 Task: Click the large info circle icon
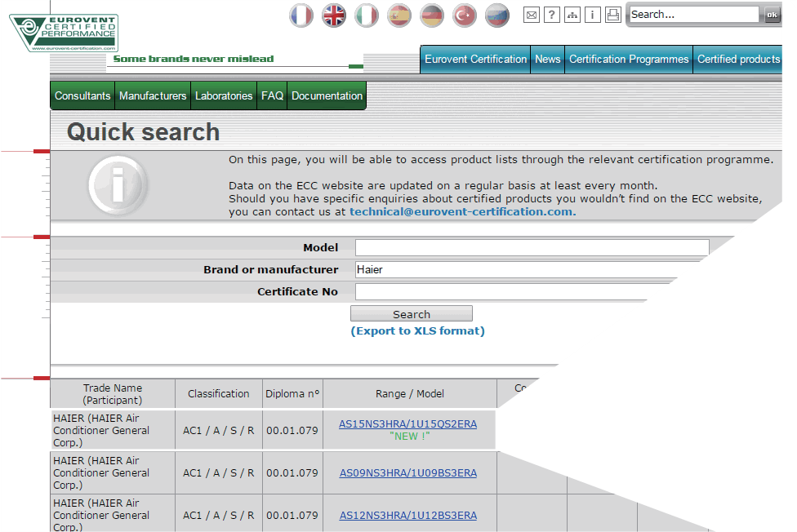click(118, 185)
